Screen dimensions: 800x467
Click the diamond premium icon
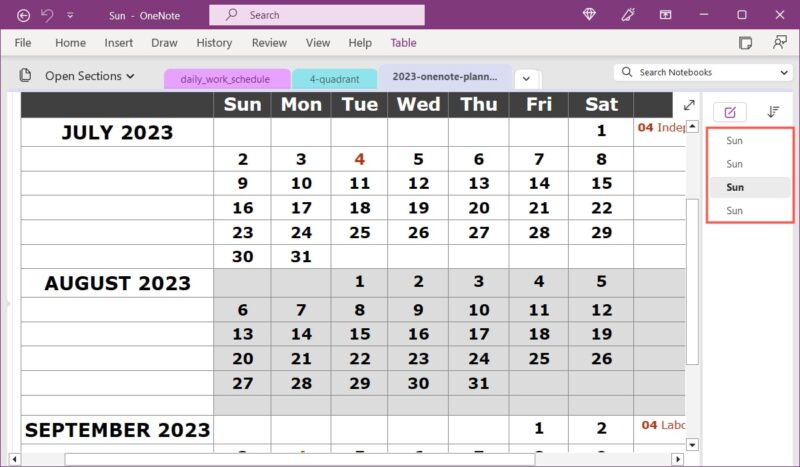pyautogui.click(x=589, y=15)
